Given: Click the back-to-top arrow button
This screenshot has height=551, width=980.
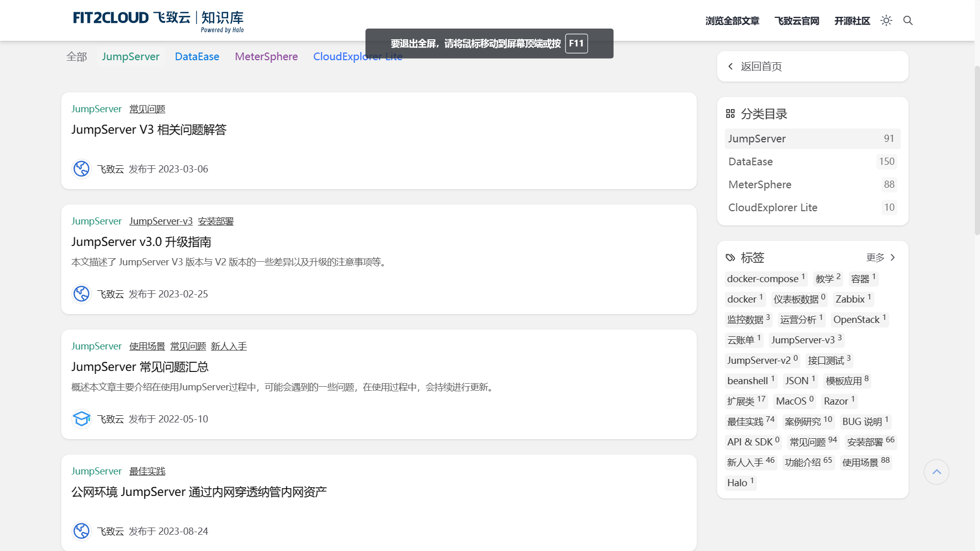Looking at the screenshot, I should (x=937, y=472).
